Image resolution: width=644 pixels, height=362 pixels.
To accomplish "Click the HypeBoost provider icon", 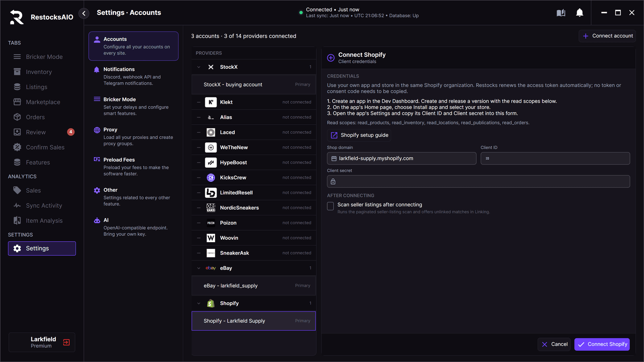I will coord(211,162).
